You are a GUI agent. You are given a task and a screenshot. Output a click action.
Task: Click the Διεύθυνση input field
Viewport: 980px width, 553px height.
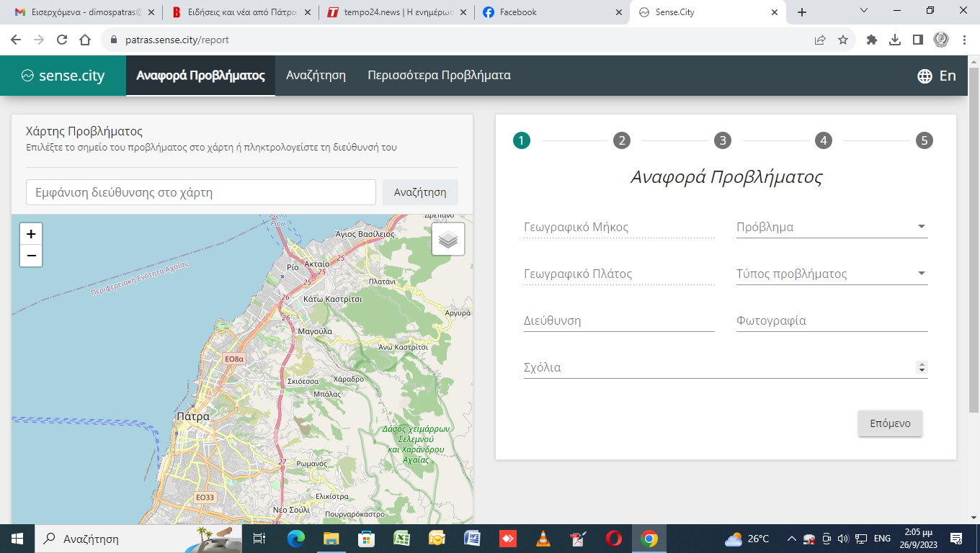click(x=619, y=321)
